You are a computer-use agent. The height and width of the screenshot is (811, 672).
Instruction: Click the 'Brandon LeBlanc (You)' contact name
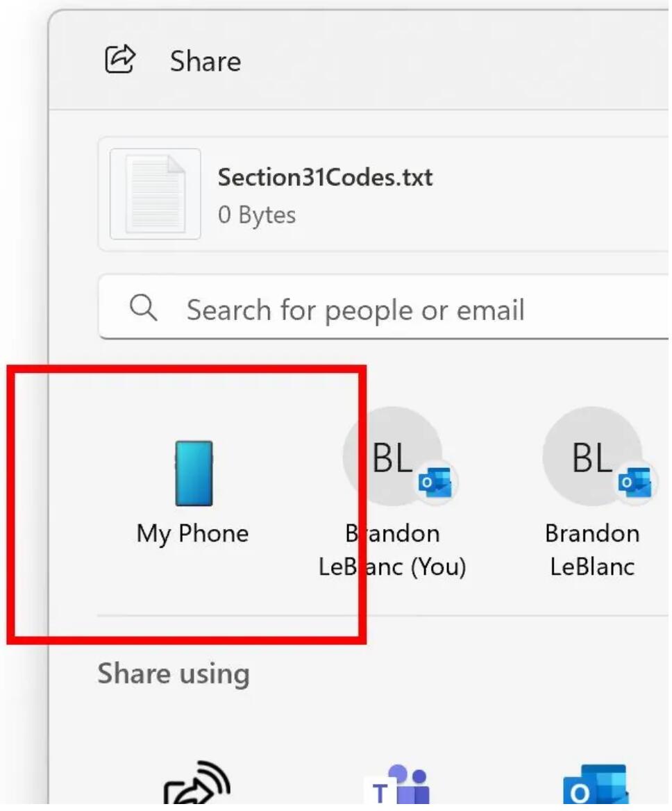point(392,550)
